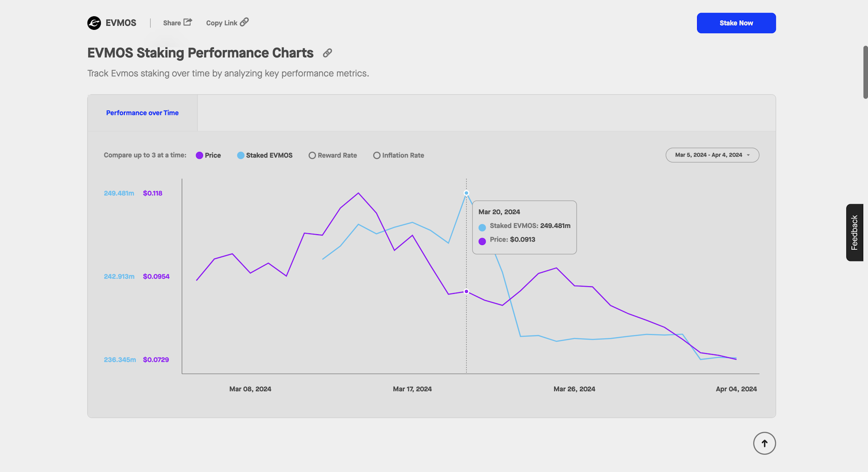Open the Mar 5 - Apr 4 date range dropdown

[712, 155]
